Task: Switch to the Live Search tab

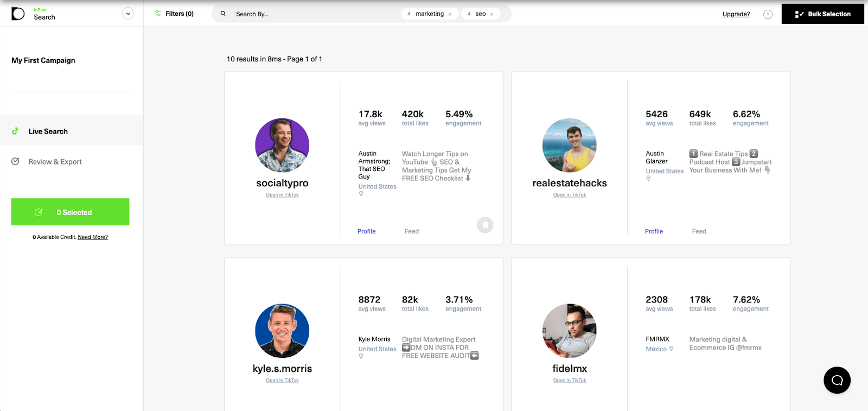Action: click(48, 131)
